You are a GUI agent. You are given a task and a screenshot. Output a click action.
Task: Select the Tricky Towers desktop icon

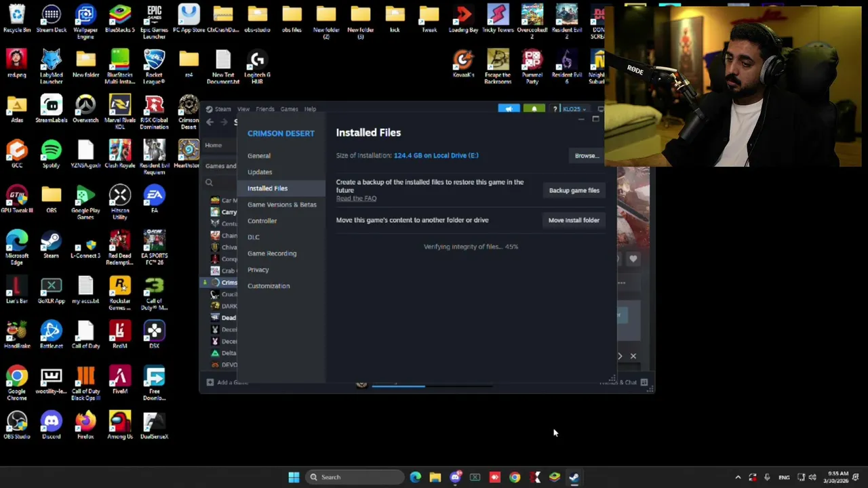pos(498,18)
